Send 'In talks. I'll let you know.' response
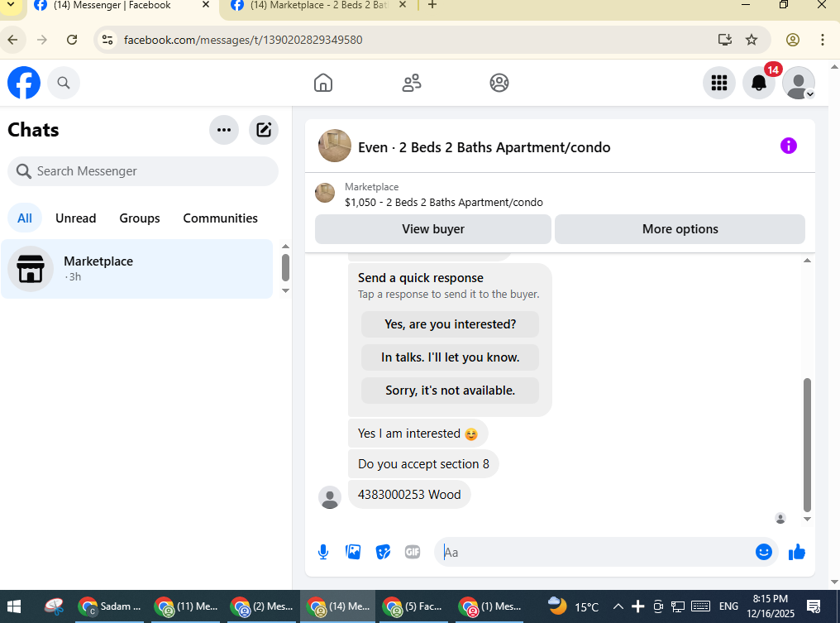The image size is (840, 623). coord(450,357)
